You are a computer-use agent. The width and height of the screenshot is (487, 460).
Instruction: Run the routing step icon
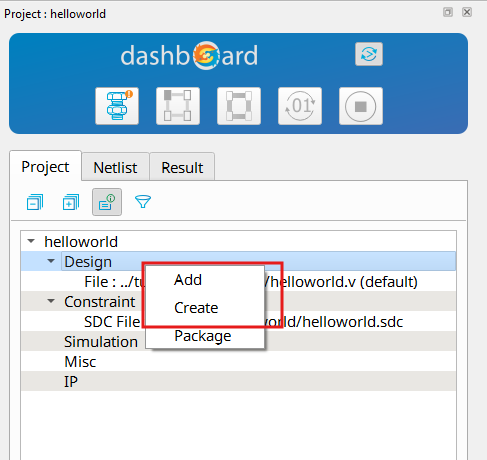coord(239,106)
